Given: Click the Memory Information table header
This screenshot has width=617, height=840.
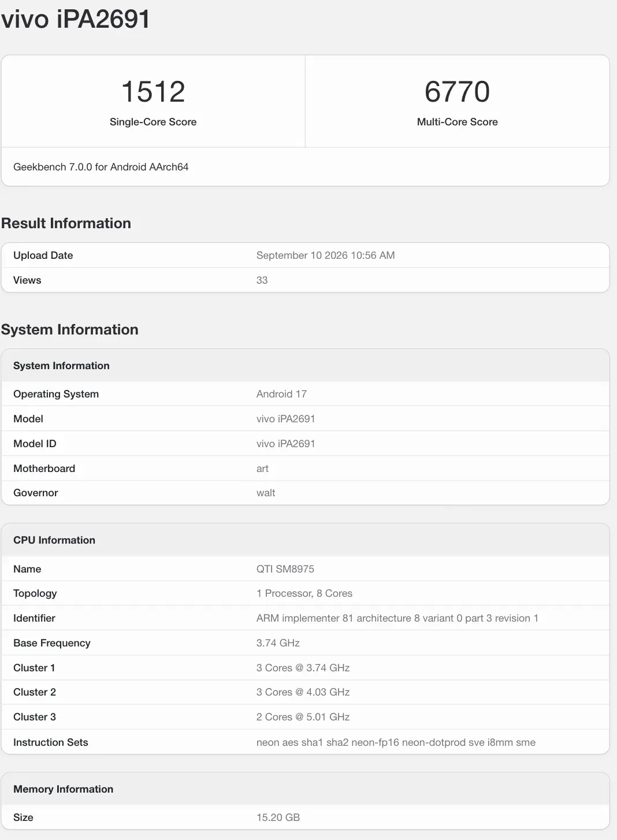Looking at the screenshot, I should pyautogui.click(x=63, y=789).
